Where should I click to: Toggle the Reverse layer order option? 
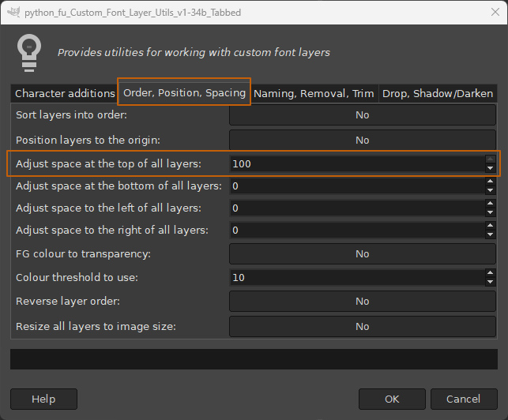pyautogui.click(x=363, y=301)
